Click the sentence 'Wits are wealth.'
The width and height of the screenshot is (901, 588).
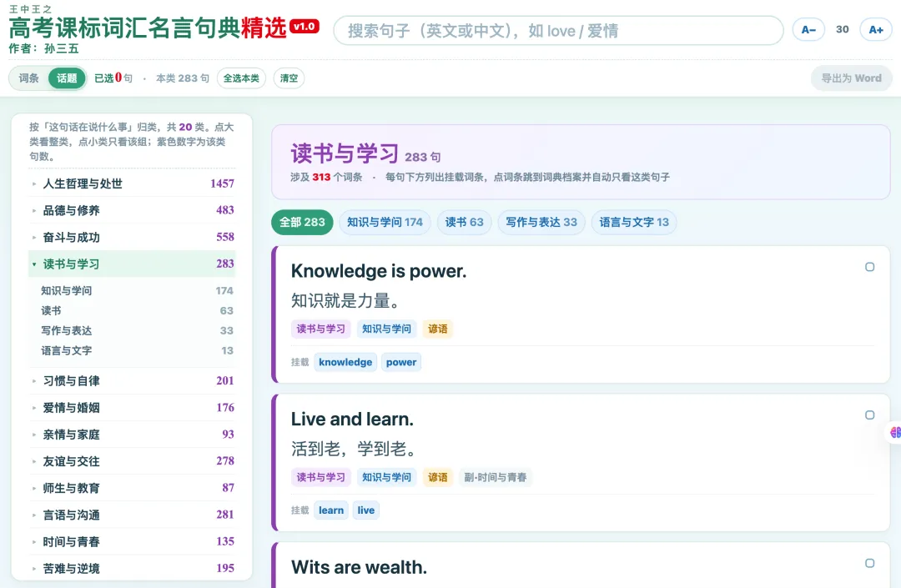(359, 567)
